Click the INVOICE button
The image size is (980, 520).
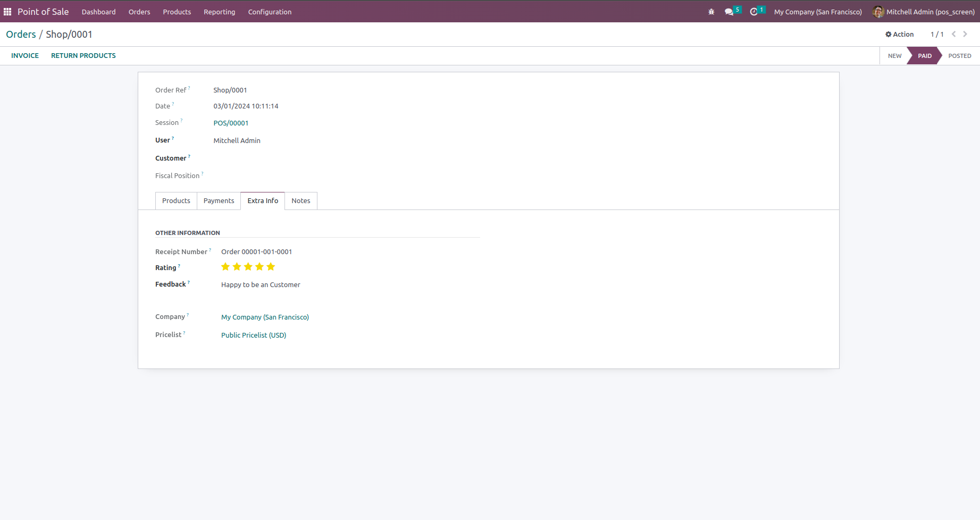[x=25, y=55]
